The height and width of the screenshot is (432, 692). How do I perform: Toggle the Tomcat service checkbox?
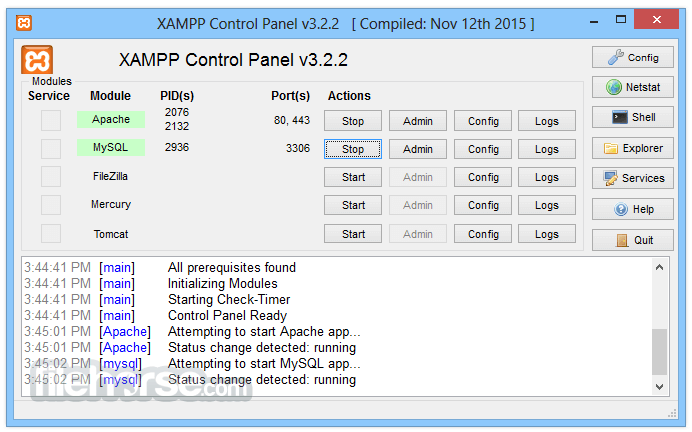pyautogui.click(x=51, y=233)
